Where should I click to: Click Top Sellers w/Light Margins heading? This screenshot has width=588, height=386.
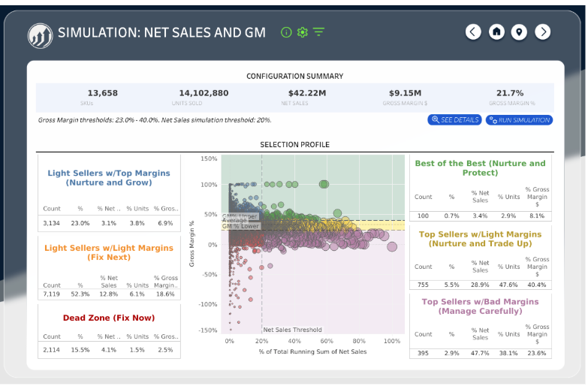point(480,239)
